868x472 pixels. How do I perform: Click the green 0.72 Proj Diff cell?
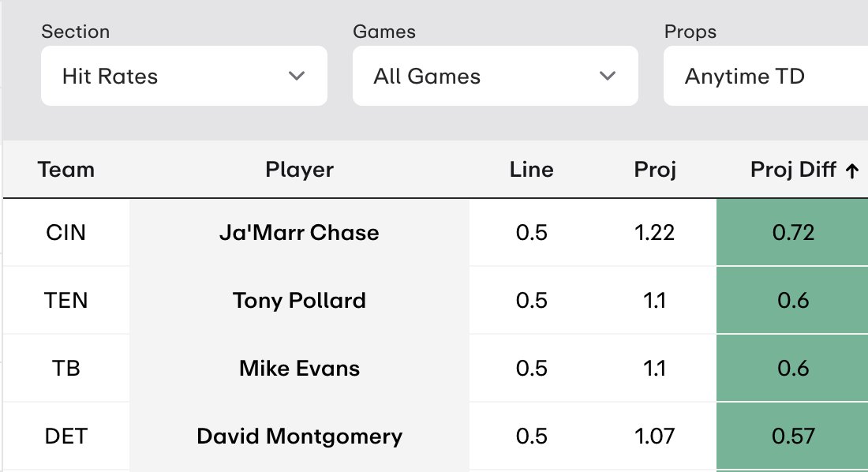click(x=792, y=232)
